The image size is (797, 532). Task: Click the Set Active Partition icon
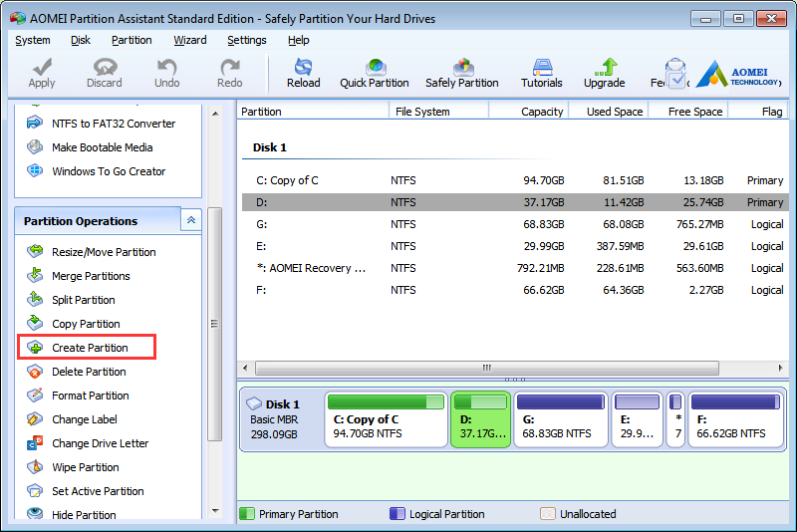(x=35, y=491)
